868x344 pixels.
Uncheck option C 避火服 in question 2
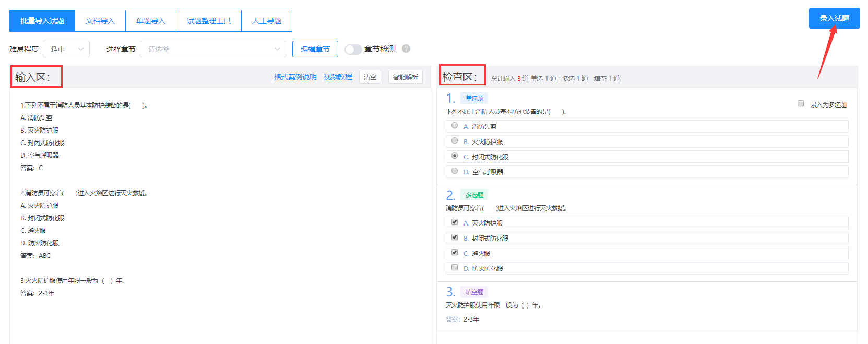coord(455,252)
